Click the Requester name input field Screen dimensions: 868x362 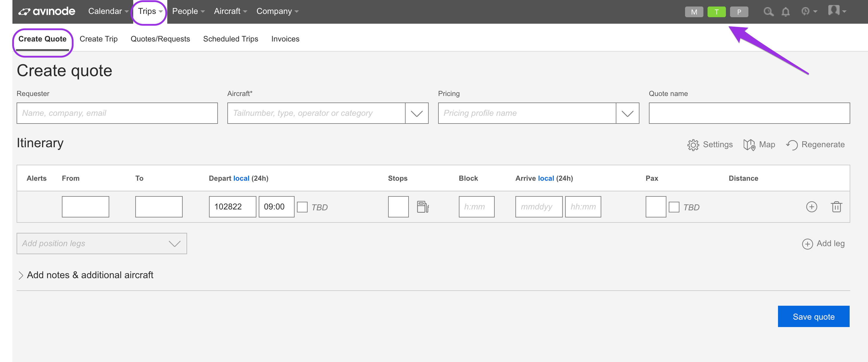pos(117,112)
